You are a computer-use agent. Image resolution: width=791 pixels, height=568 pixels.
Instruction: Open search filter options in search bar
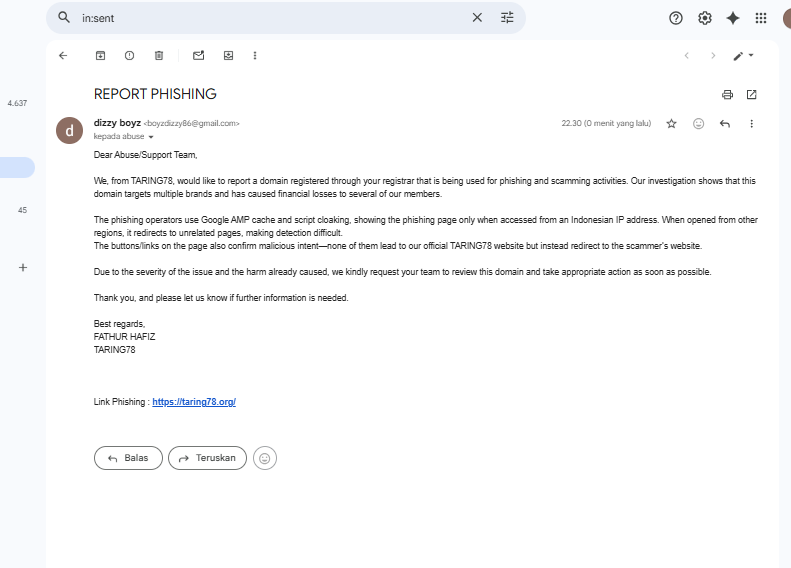coord(507,18)
